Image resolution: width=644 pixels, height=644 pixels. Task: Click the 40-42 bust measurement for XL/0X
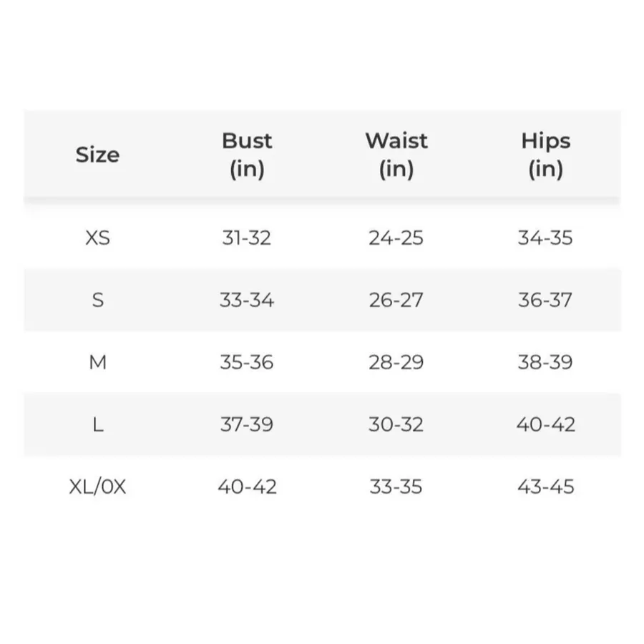(x=247, y=487)
